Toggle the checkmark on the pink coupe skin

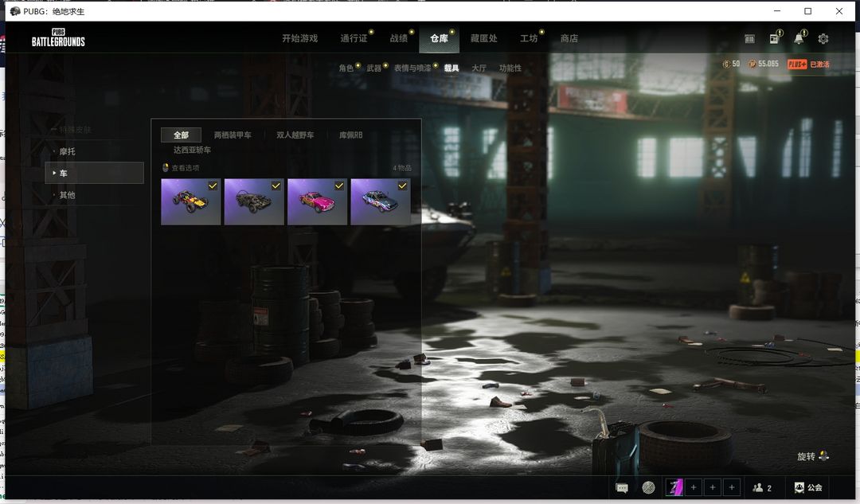pos(339,186)
